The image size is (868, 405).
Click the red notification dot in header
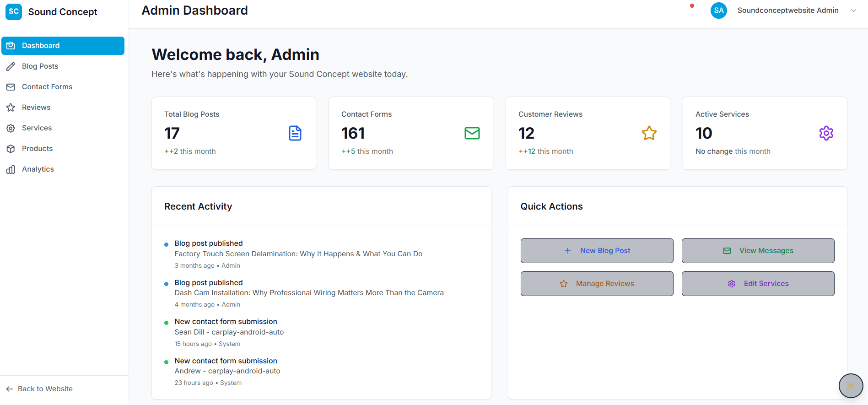pyautogui.click(x=692, y=6)
